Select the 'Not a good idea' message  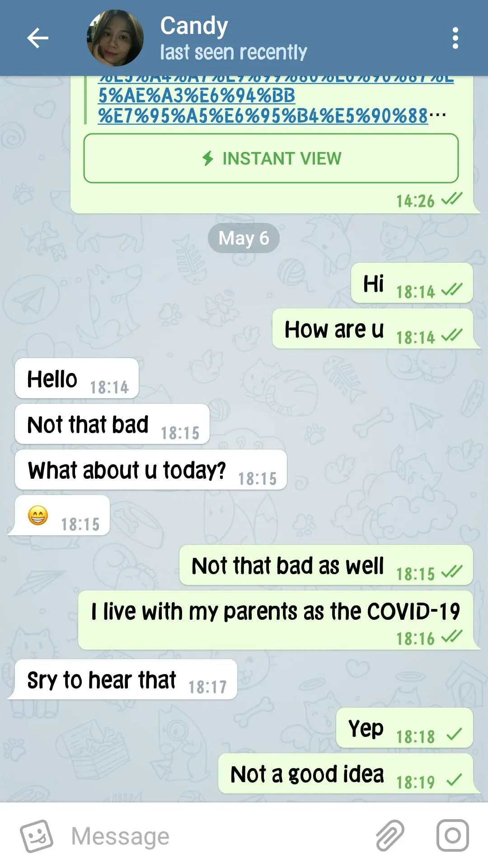[x=346, y=774]
